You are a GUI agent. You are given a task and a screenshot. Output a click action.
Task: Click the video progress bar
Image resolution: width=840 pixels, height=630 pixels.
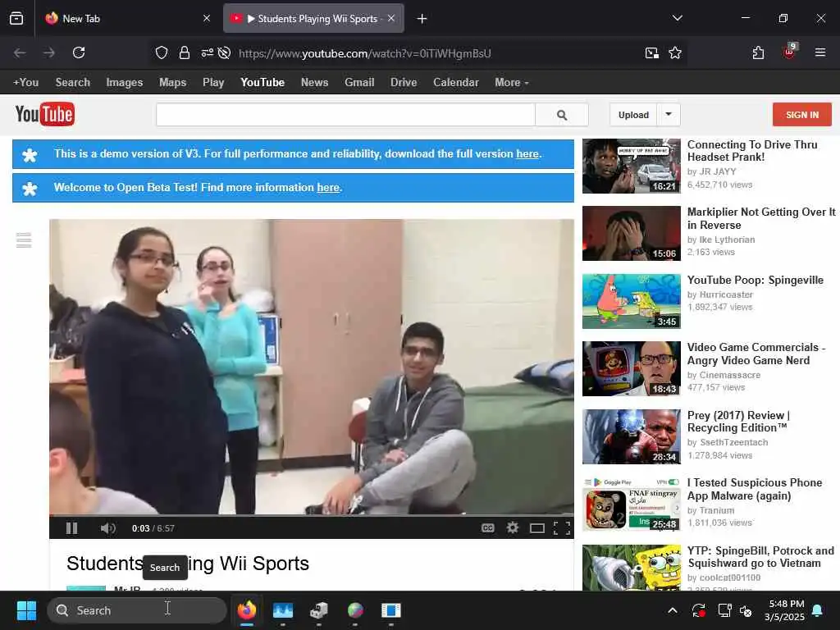(x=311, y=516)
